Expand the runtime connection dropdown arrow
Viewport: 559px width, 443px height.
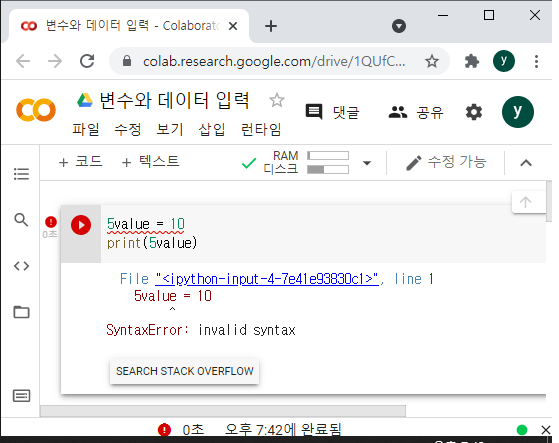point(366,163)
